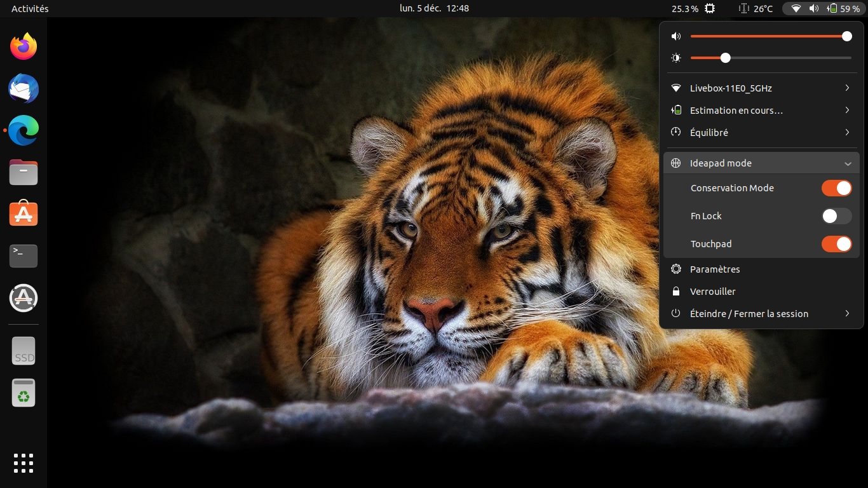Select Verrouiller to lock screen
The width and height of the screenshot is (868, 488).
(x=712, y=292)
